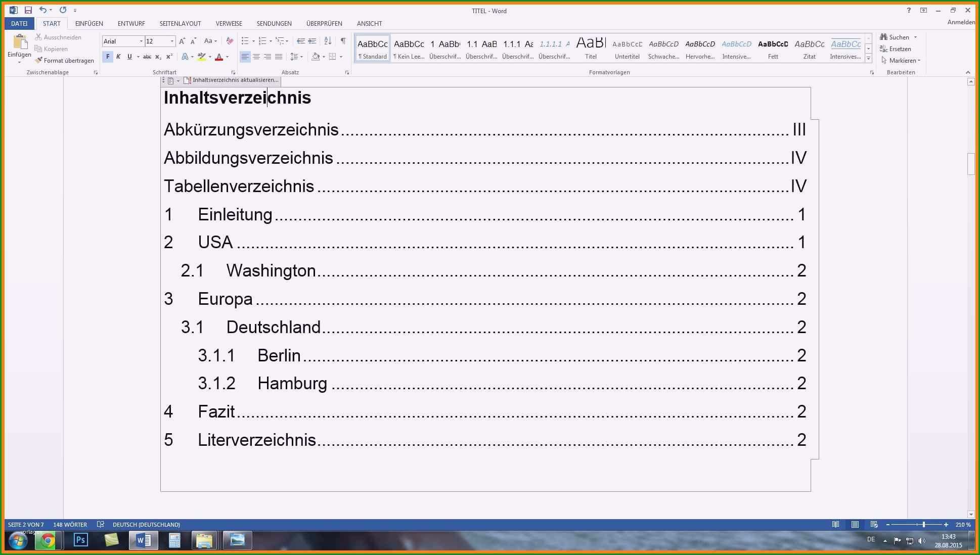The width and height of the screenshot is (980, 555).
Task: Toggle bold formatting (F)
Action: pos(108,57)
